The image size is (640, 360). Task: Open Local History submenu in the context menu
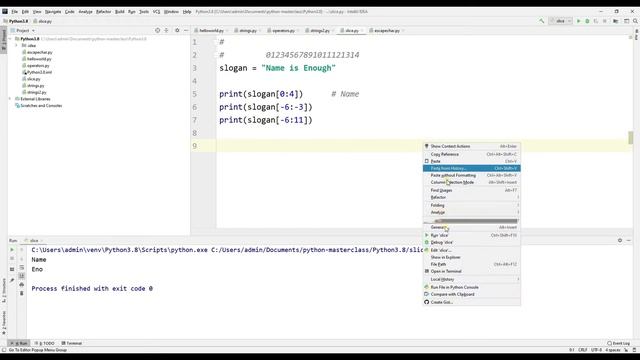click(471, 279)
